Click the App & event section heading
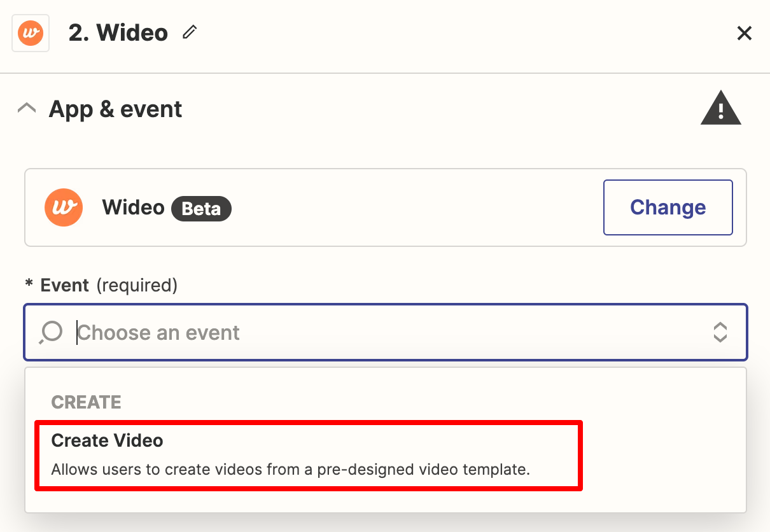This screenshot has width=770, height=532. click(115, 109)
